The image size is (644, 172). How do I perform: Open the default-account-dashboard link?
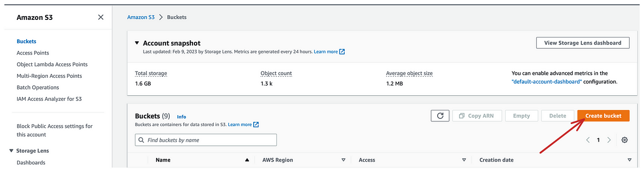click(x=547, y=81)
